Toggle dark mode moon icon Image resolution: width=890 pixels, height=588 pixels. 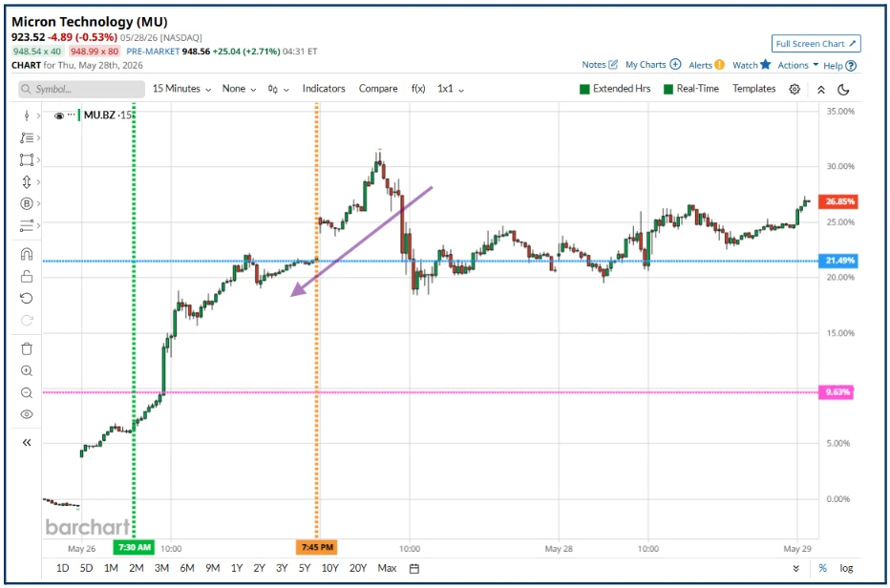pos(843,89)
